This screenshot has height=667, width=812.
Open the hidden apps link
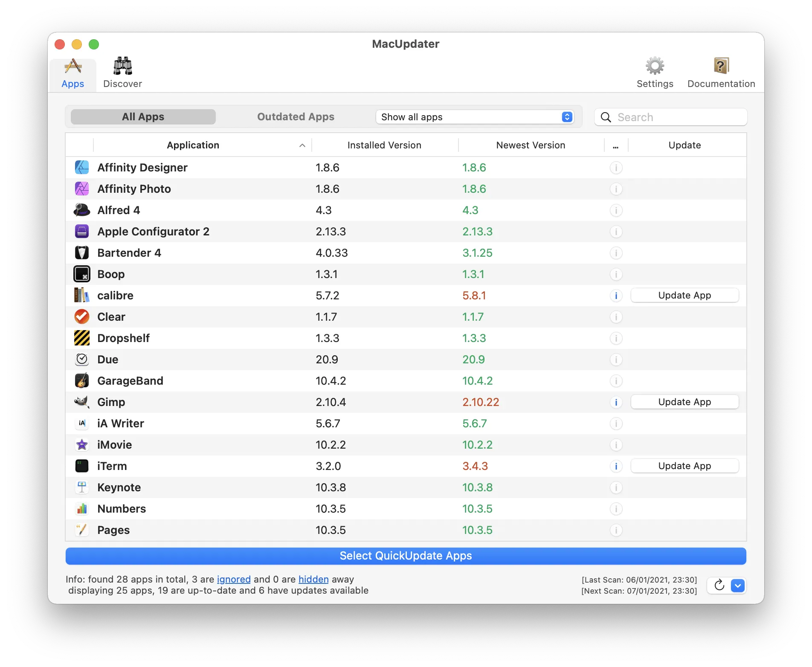tap(313, 579)
